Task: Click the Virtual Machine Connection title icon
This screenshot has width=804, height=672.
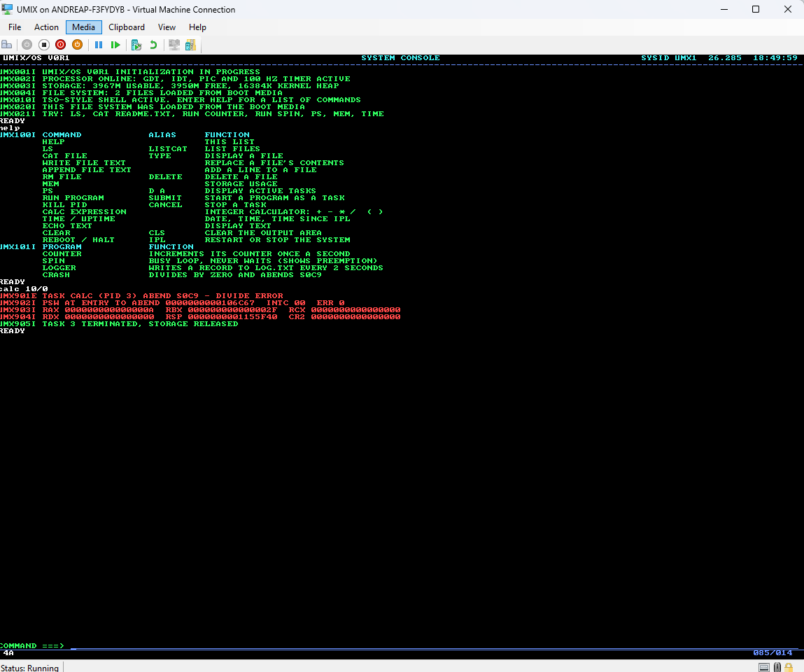Action: click(7, 9)
